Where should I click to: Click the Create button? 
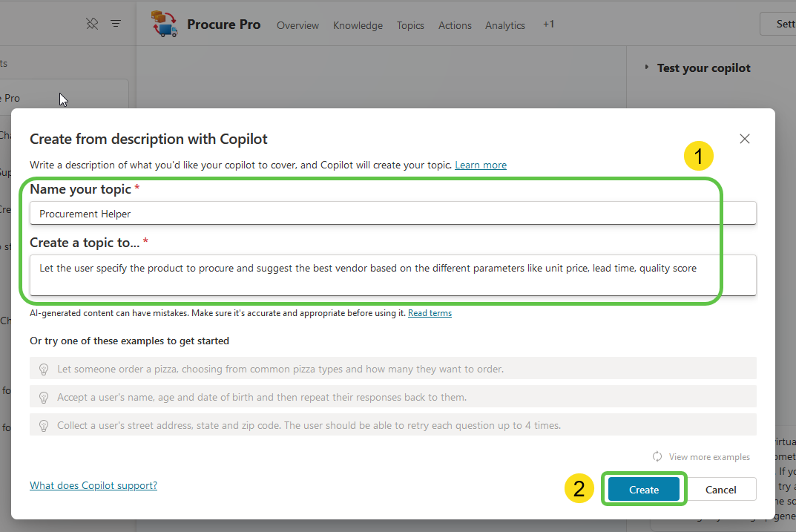(x=643, y=489)
